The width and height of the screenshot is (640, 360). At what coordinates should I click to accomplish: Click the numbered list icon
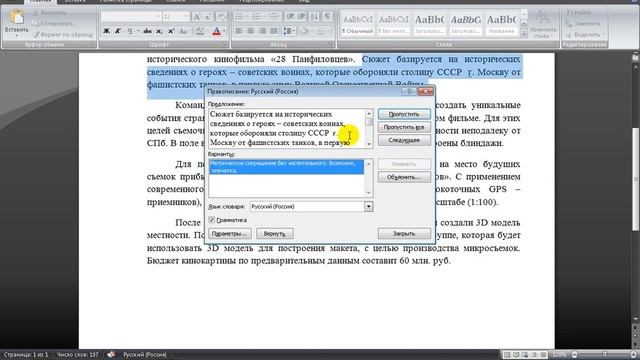(x=256, y=17)
